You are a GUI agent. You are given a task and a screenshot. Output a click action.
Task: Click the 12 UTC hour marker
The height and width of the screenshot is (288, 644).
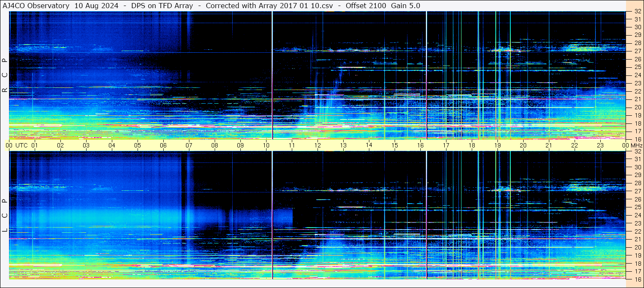(x=318, y=145)
